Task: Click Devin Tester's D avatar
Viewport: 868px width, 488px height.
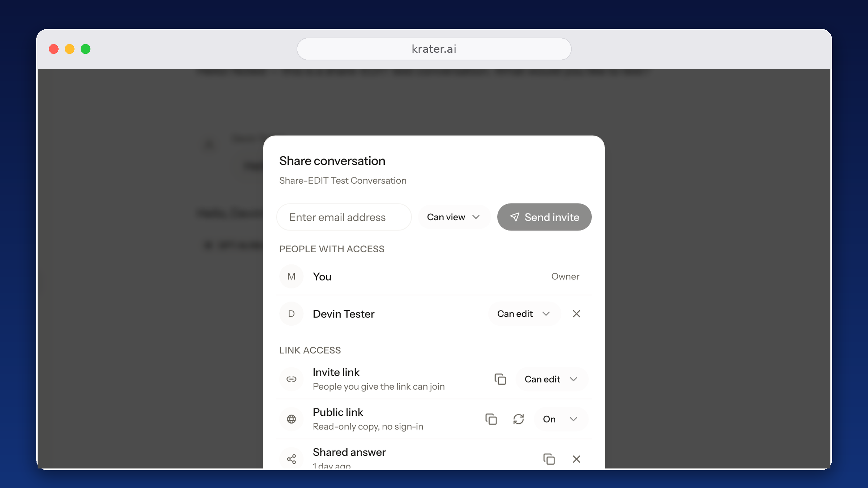Action: 292,314
